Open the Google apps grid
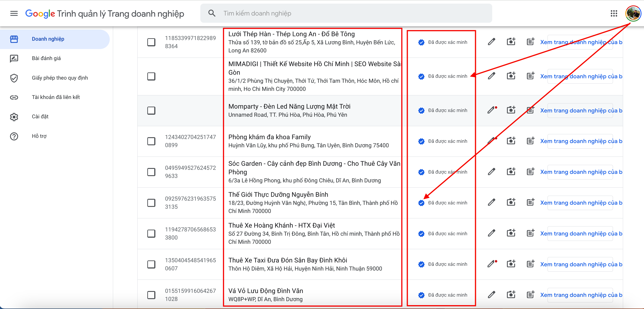This screenshot has width=644, height=309. coord(614,13)
